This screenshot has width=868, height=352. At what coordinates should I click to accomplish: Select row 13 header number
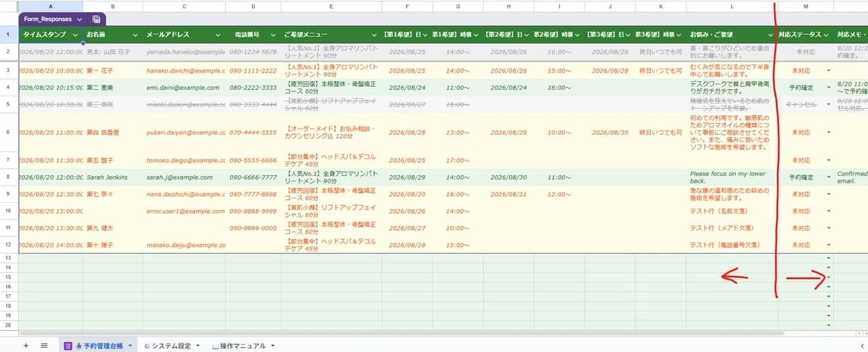click(x=8, y=259)
